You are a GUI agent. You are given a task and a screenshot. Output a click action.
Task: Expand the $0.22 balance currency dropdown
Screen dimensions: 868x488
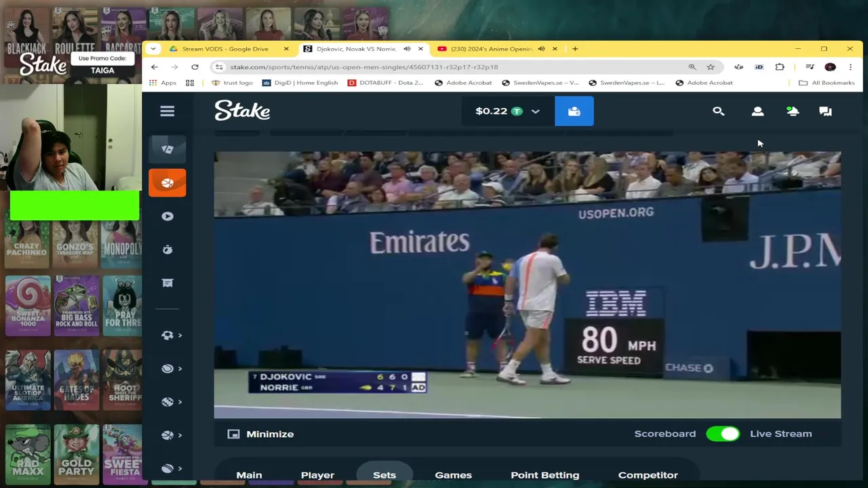(x=535, y=111)
